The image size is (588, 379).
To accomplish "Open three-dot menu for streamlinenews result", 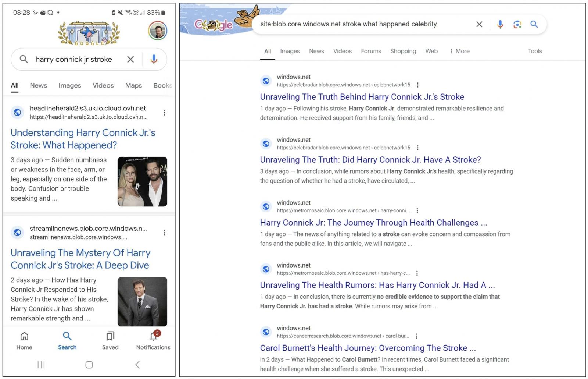I will 164,233.
